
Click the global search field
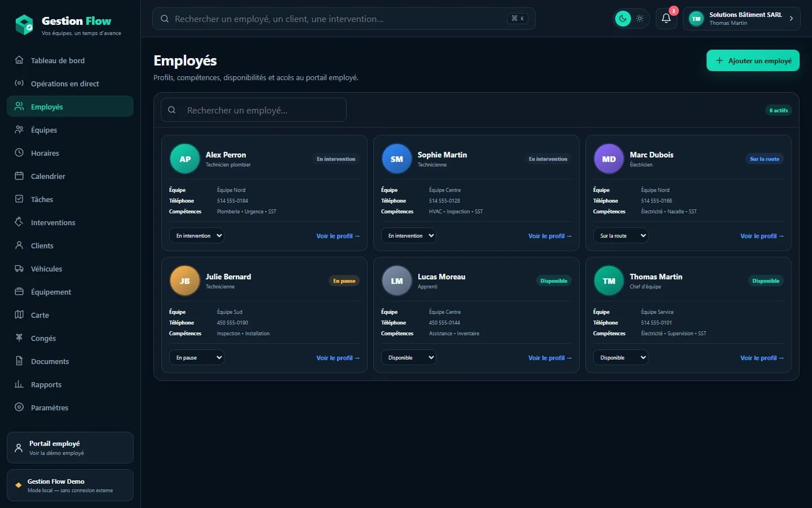[343, 19]
